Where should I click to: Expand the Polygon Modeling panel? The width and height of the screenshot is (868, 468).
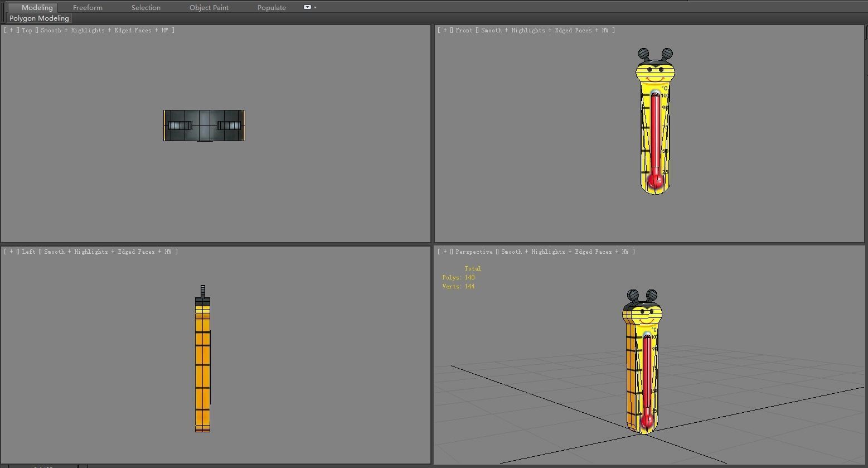tap(39, 18)
